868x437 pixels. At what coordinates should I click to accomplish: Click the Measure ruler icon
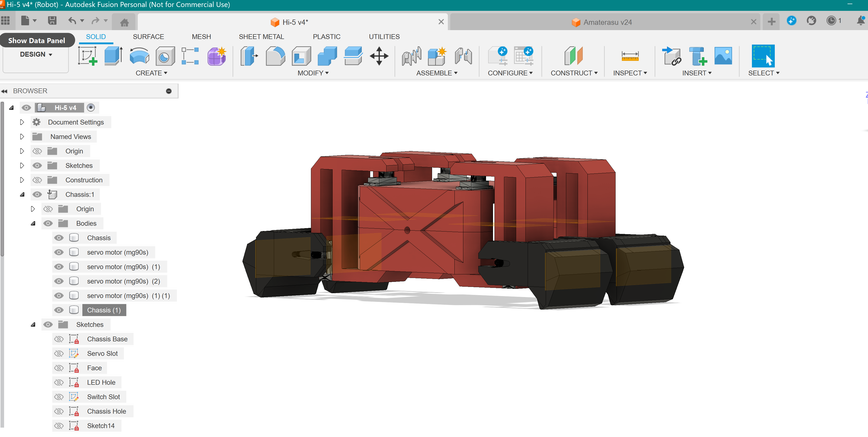tap(629, 56)
